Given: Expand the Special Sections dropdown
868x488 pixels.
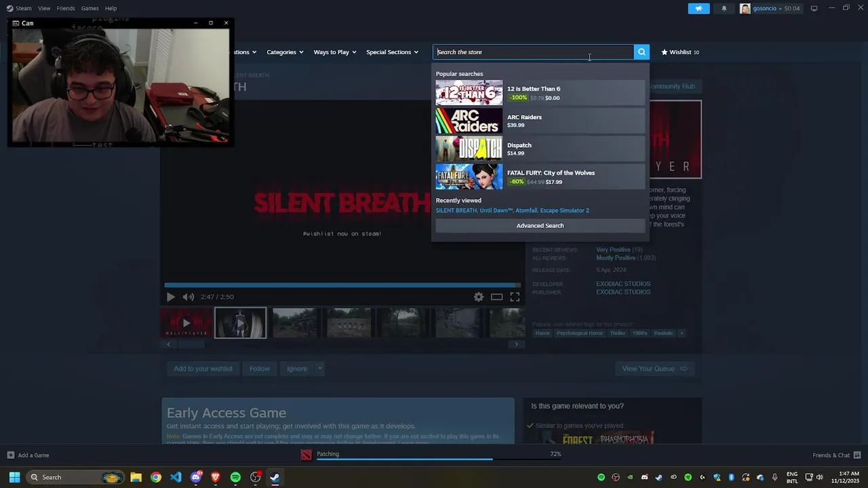Looking at the screenshot, I should click(393, 52).
